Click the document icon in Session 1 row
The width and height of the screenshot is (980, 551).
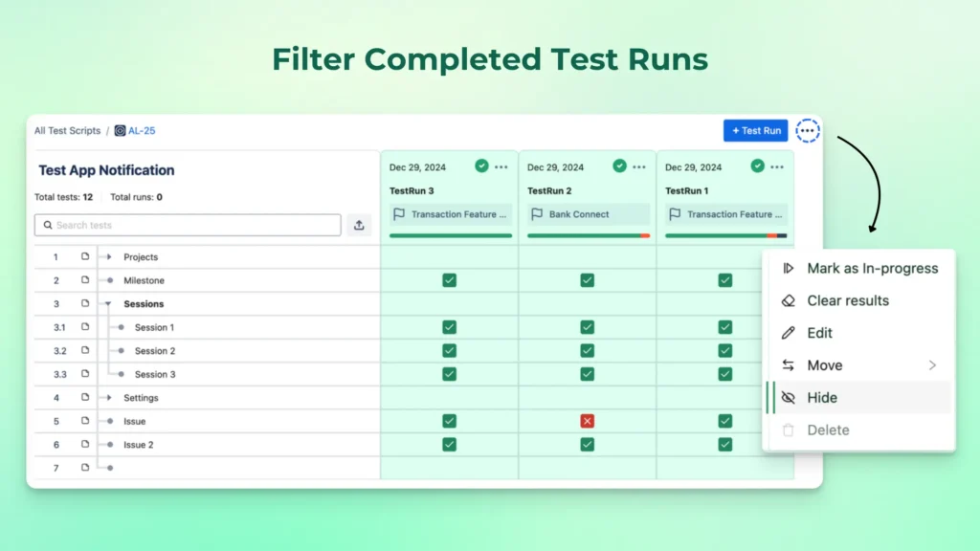click(85, 327)
